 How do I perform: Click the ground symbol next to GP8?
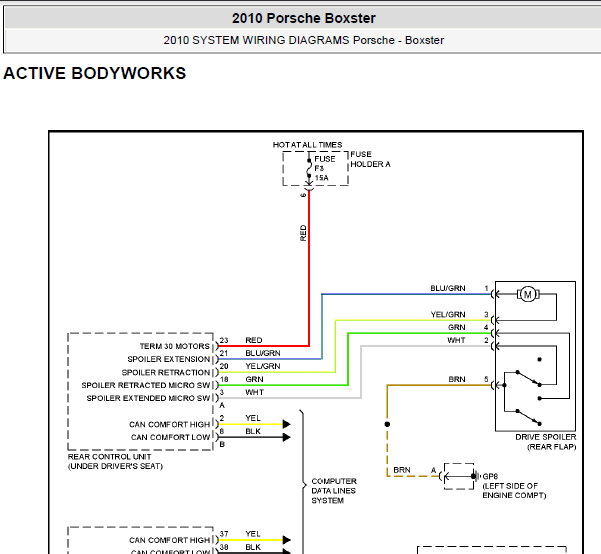click(476, 476)
